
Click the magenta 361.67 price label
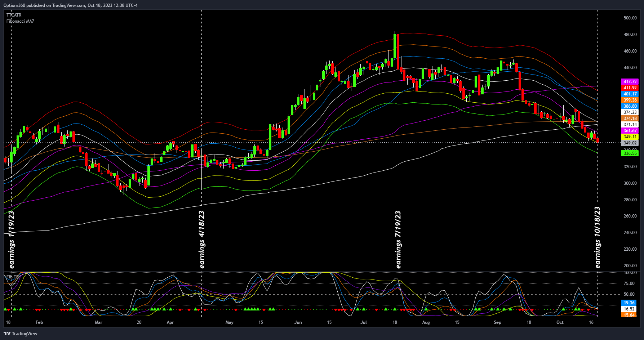coord(630,131)
